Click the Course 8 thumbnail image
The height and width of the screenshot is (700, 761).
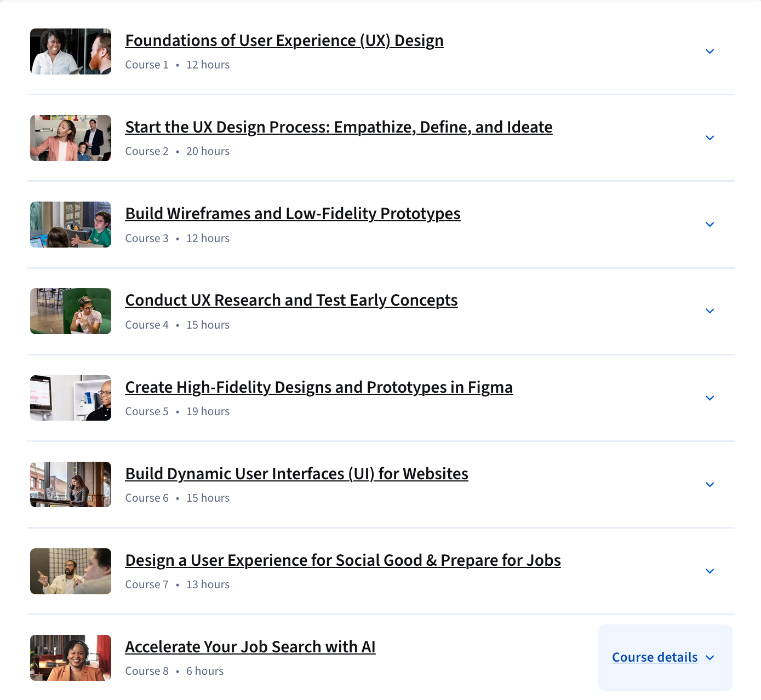[x=71, y=658]
